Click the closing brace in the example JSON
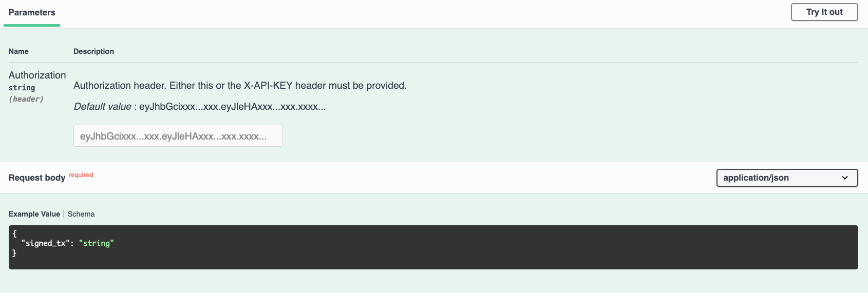This screenshot has width=868, height=293. pyautogui.click(x=14, y=253)
